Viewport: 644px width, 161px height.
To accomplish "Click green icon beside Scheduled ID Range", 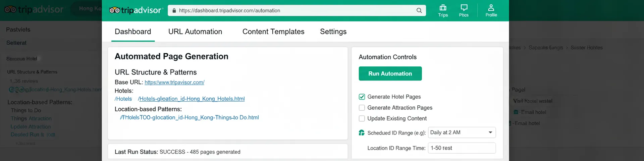I will tap(362, 133).
